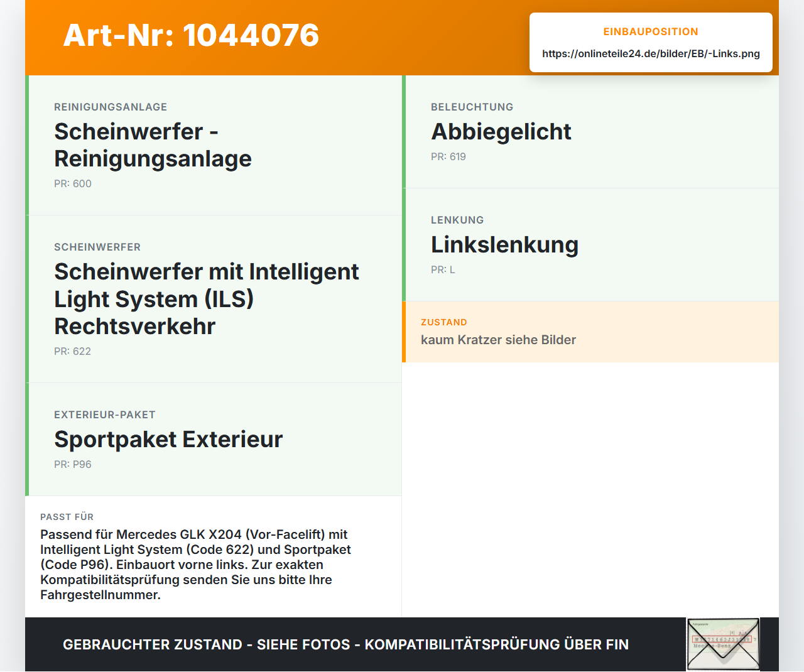The width and height of the screenshot is (804, 672).
Task: Click the Scheinwerfer - Reinigungsanlage title
Action: click(x=153, y=145)
